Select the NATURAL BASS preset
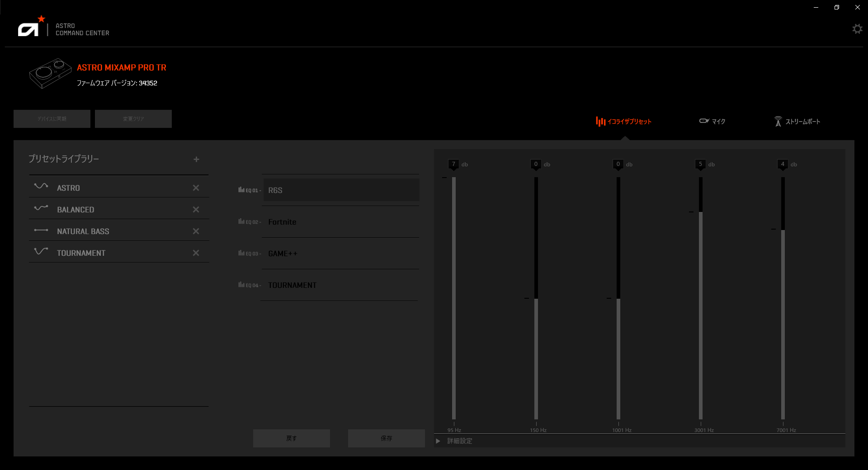868x470 pixels. tap(119, 230)
